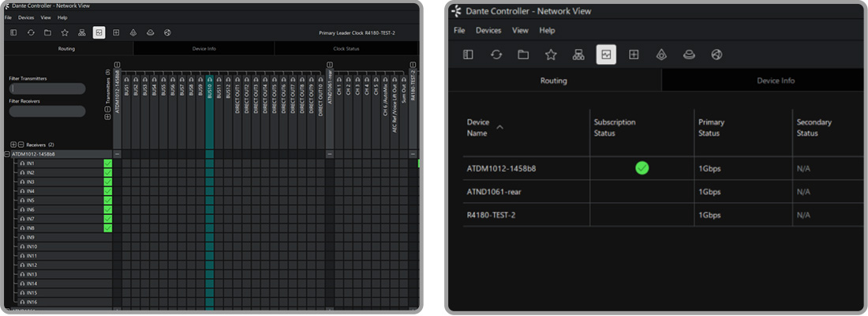Click the green check next to IN8
The image size is (868, 316).
click(x=108, y=228)
